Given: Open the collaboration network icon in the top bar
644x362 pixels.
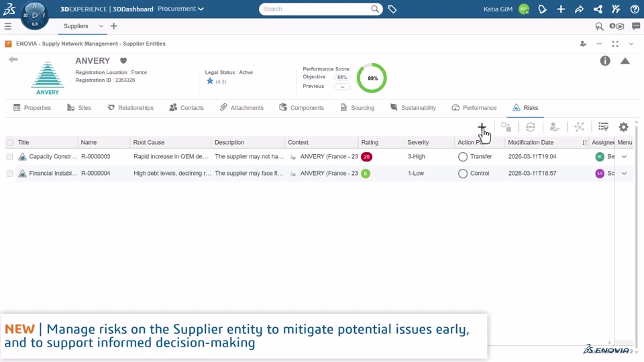Looking at the screenshot, I should (x=598, y=9).
